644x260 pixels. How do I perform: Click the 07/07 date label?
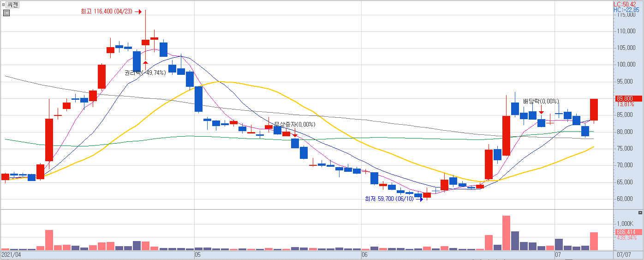click(623, 255)
